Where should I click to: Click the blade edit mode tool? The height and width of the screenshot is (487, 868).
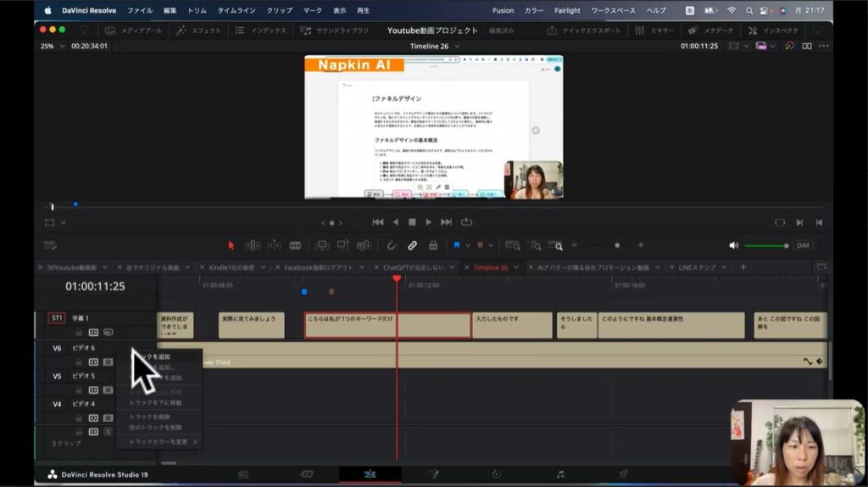pyautogui.click(x=295, y=245)
